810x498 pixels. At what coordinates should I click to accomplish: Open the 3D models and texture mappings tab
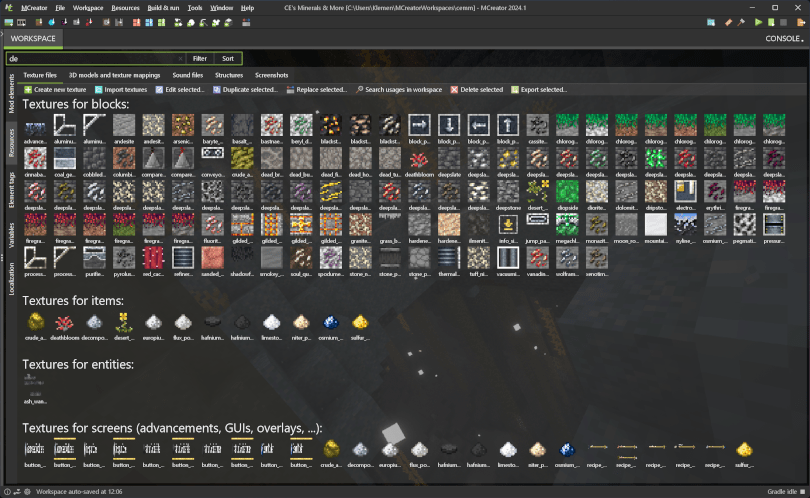[x=115, y=75]
